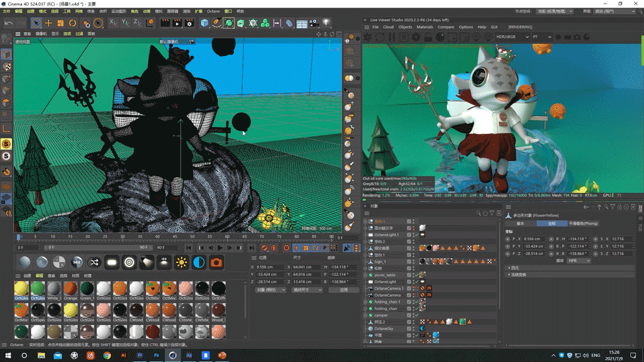The image size is (644, 362).
Task: Open PT kernel dropdown in Live Viewer
Action: 541,37
